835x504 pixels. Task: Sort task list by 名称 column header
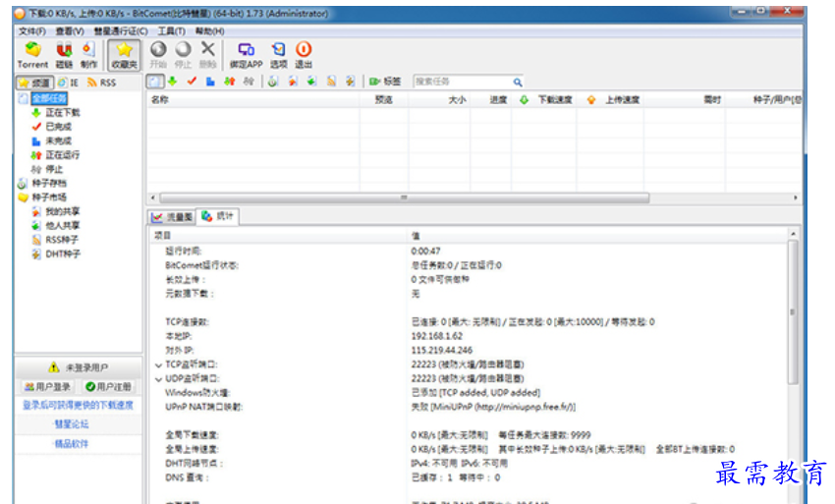(x=253, y=99)
